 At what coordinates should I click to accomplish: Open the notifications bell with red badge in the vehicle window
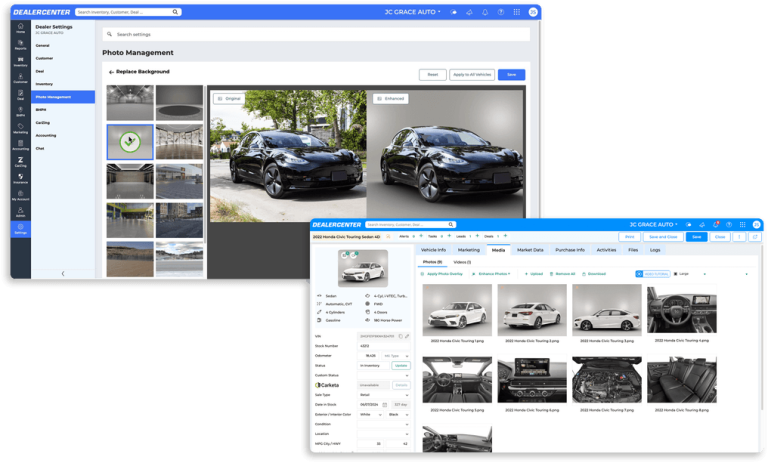point(716,224)
